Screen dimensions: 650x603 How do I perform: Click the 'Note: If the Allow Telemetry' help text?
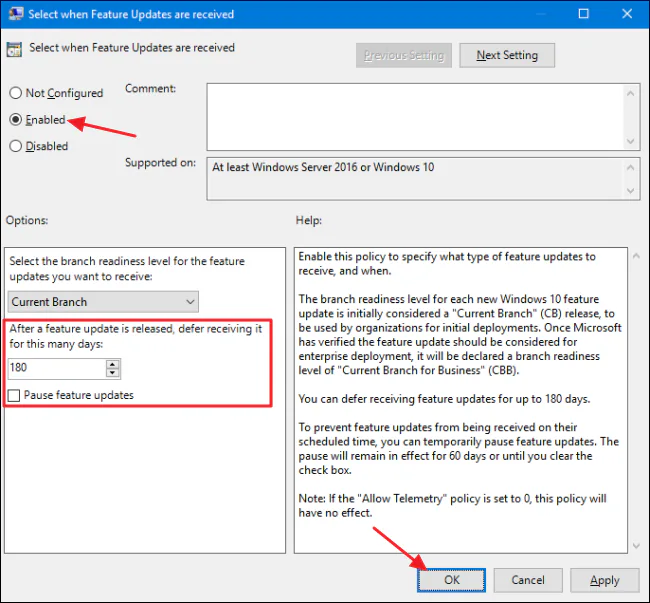click(452, 506)
